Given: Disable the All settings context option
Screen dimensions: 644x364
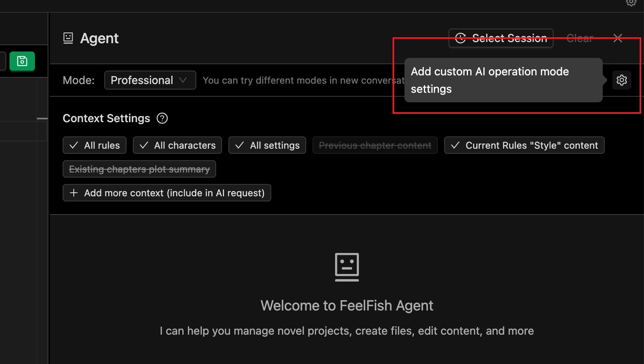Looking at the screenshot, I should click(x=267, y=146).
